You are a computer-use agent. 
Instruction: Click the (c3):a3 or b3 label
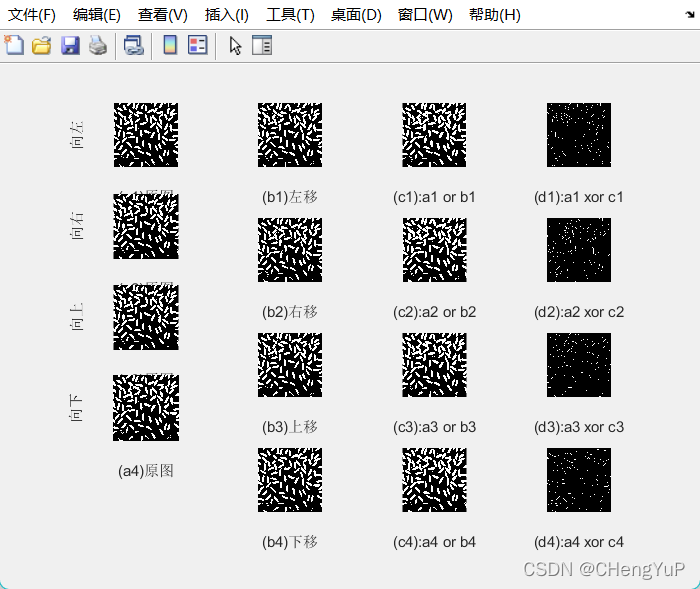pos(434,427)
